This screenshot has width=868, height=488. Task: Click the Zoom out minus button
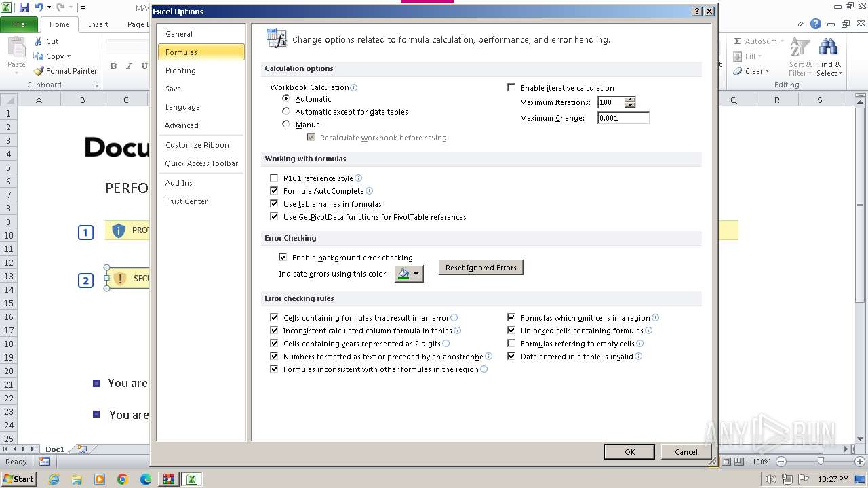[781, 462]
